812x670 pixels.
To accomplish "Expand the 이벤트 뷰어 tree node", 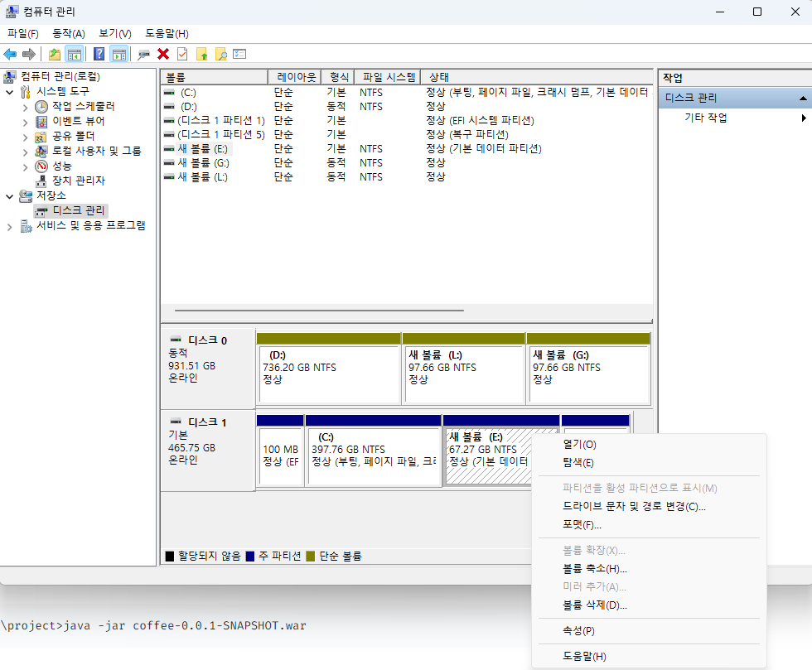I will point(26,123).
